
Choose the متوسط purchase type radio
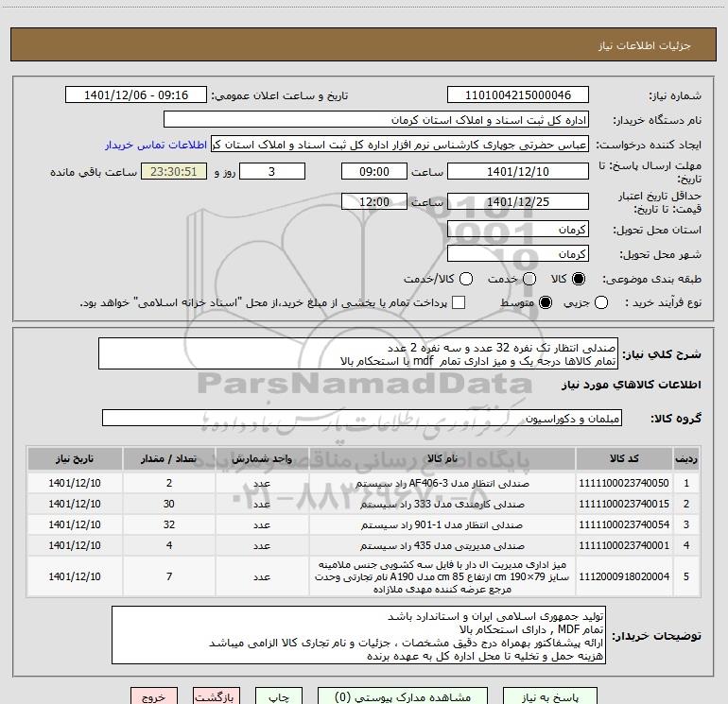pos(546,302)
